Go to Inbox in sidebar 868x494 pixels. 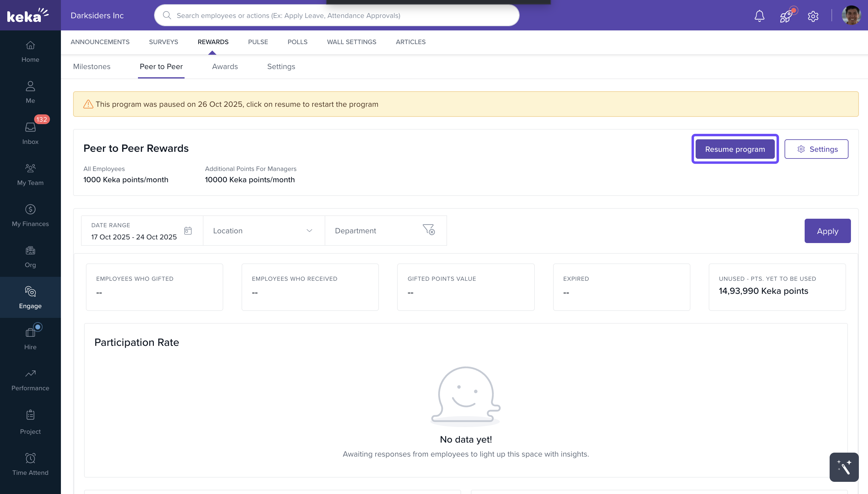click(x=30, y=133)
